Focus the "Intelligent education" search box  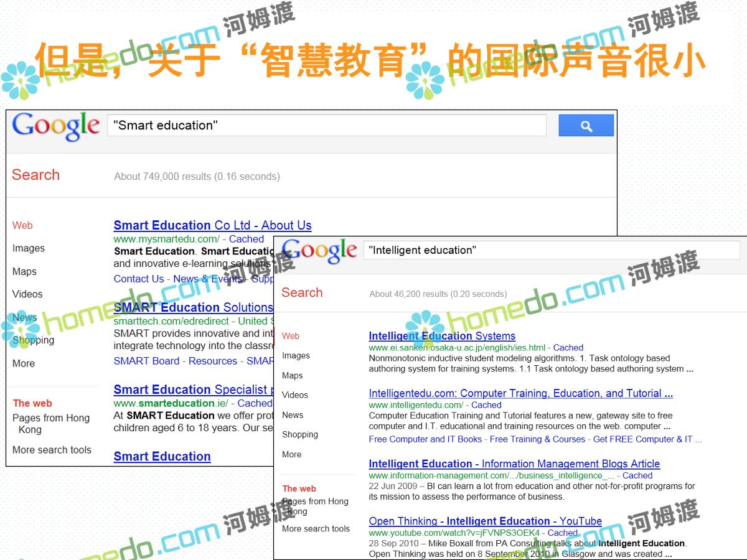(552, 250)
